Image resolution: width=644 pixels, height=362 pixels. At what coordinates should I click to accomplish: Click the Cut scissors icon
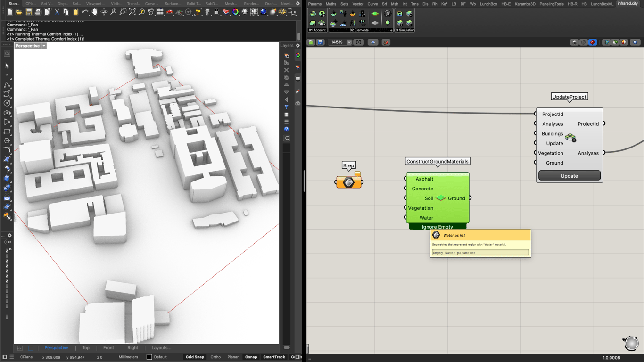pos(57,12)
